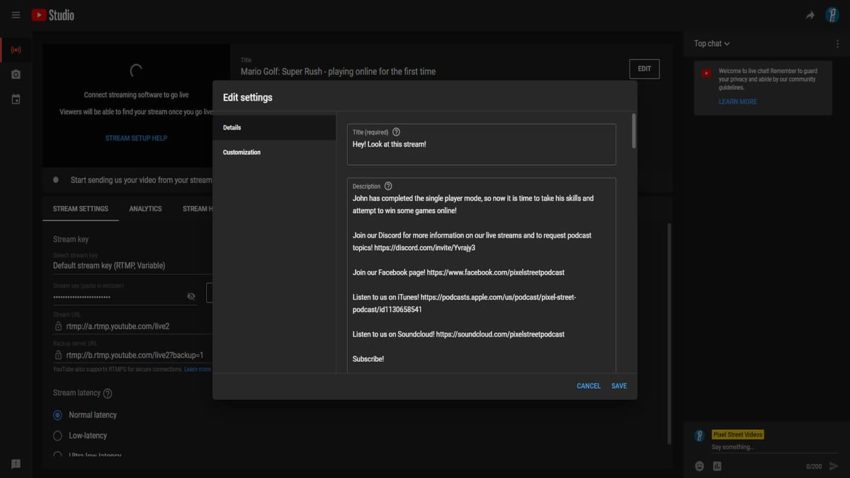
Task: Click the Learn more RTMPS link
Action: click(x=197, y=370)
